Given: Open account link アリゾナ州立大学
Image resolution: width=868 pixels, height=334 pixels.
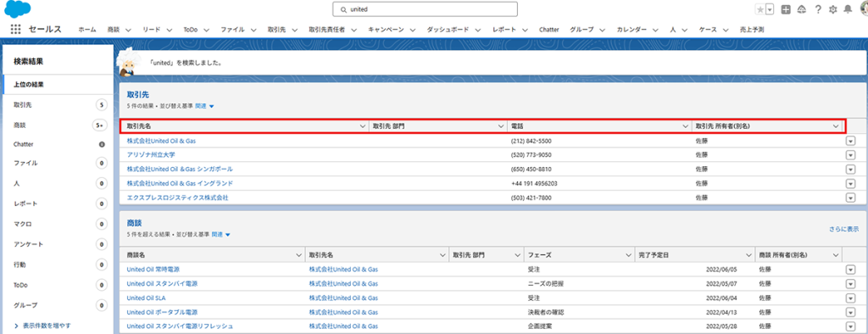Looking at the screenshot, I should tap(151, 155).
